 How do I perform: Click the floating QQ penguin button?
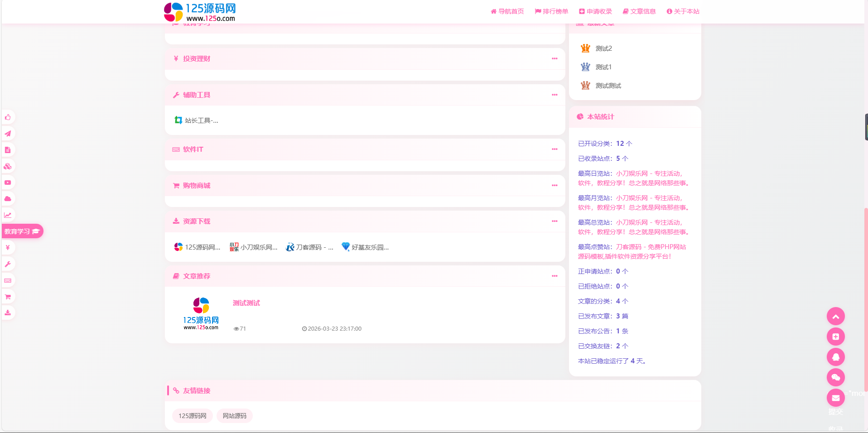click(836, 357)
